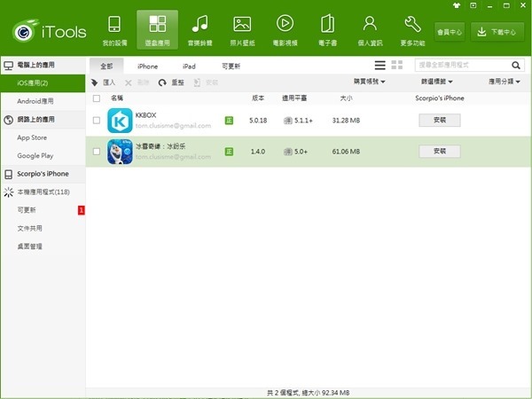Click the app search input field
532x399 pixels.
click(461, 66)
